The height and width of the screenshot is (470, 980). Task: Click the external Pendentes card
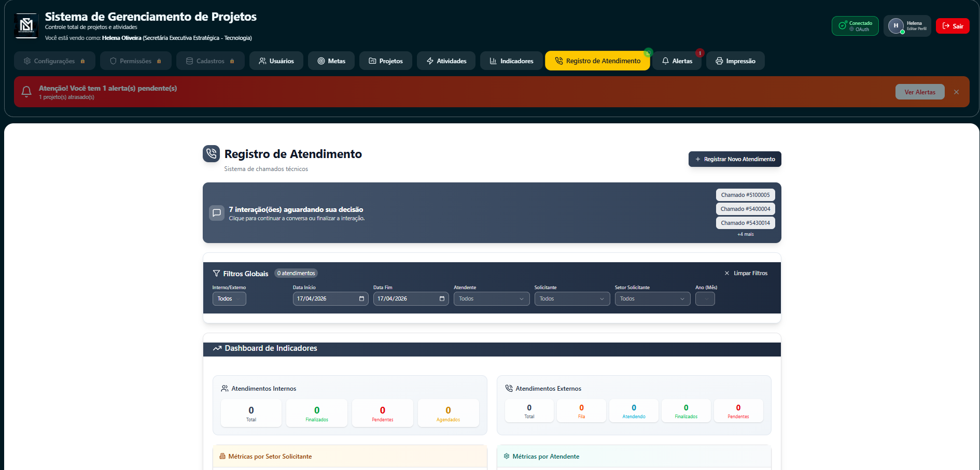point(738,411)
